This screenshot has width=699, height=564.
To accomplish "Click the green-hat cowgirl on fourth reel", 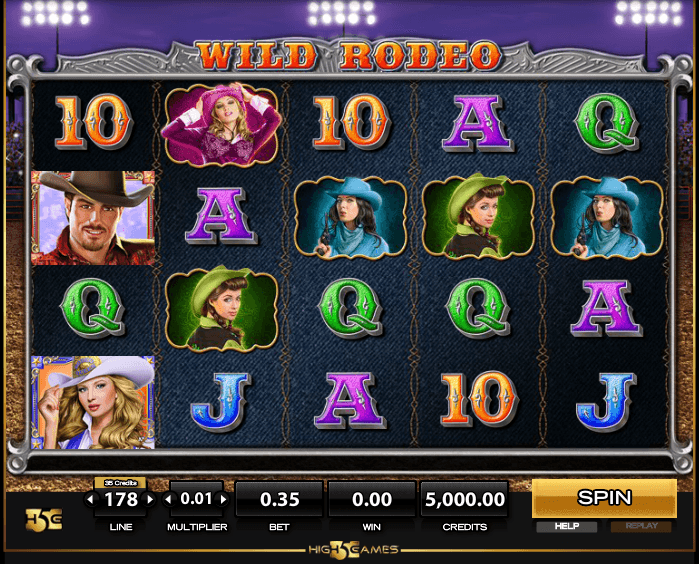I will (478, 216).
